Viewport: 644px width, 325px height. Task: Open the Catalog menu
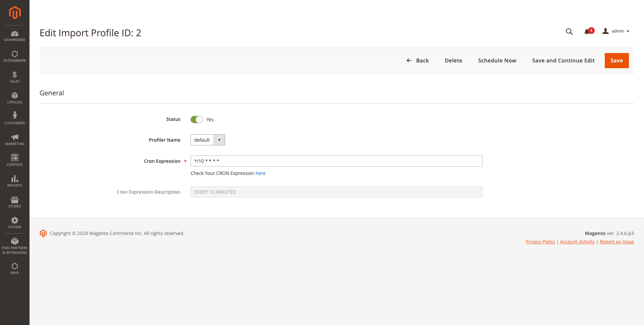click(x=15, y=98)
